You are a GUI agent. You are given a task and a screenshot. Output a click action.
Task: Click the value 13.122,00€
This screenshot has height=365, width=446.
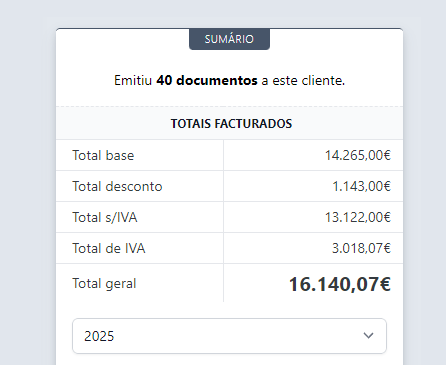pyautogui.click(x=358, y=217)
